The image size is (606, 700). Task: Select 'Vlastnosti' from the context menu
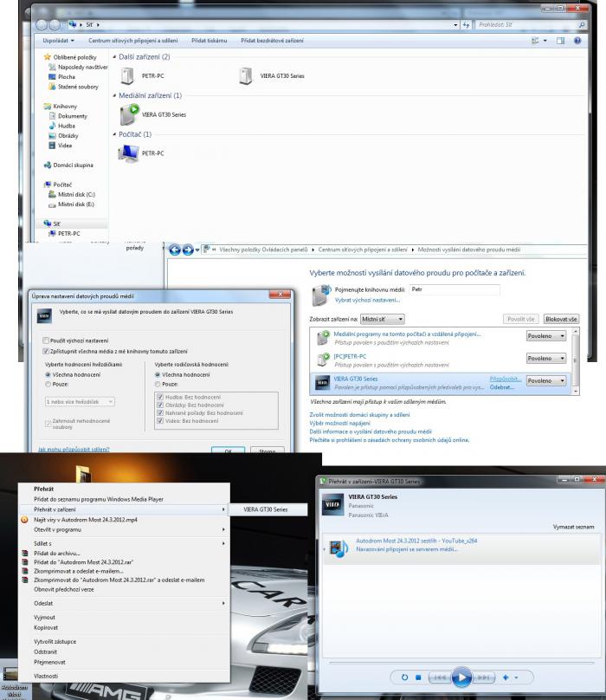tap(45, 676)
